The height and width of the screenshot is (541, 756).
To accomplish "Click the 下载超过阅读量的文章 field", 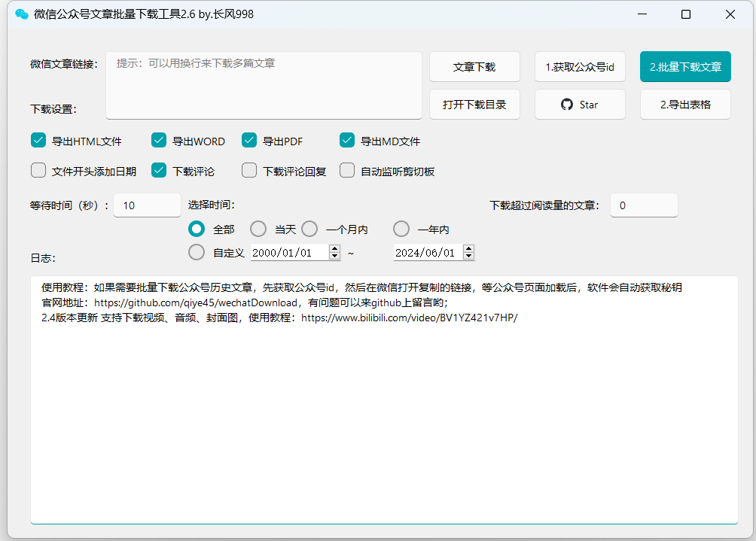I will coord(644,205).
